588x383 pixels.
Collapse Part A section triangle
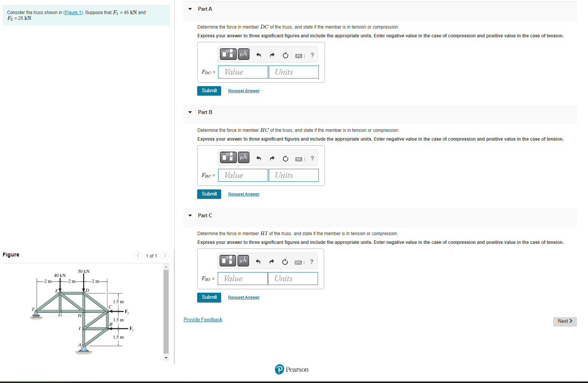190,9
